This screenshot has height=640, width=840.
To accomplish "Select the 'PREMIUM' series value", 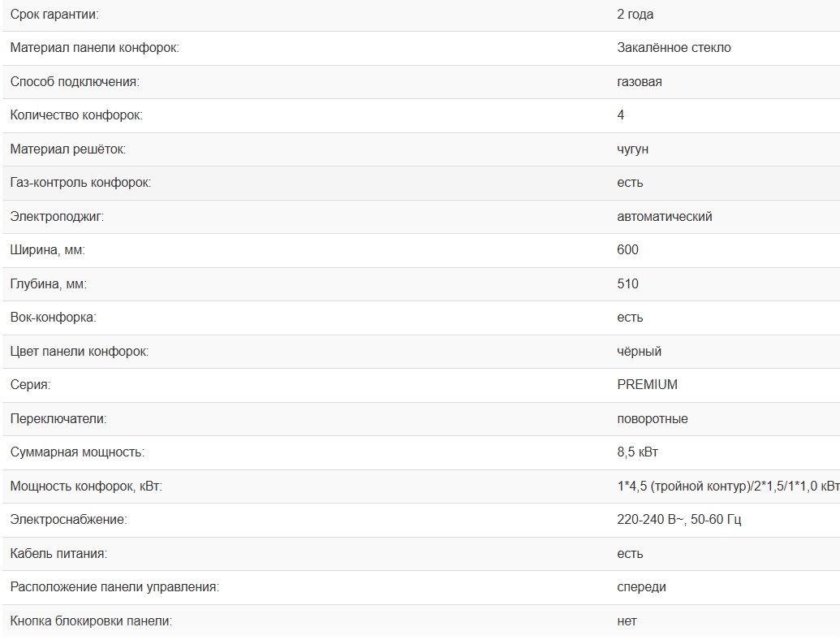I will pyautogui.click(x=647, y=385).
